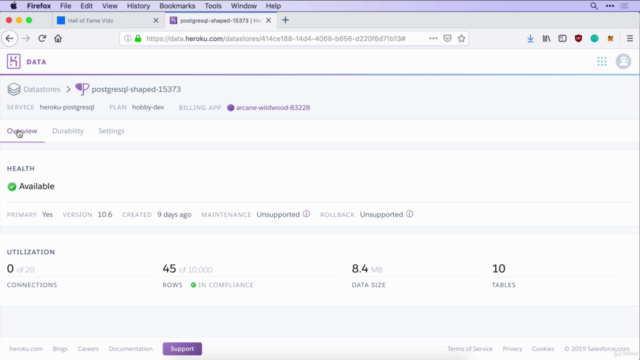Click the 45 of 10,000 rows value

187,269
